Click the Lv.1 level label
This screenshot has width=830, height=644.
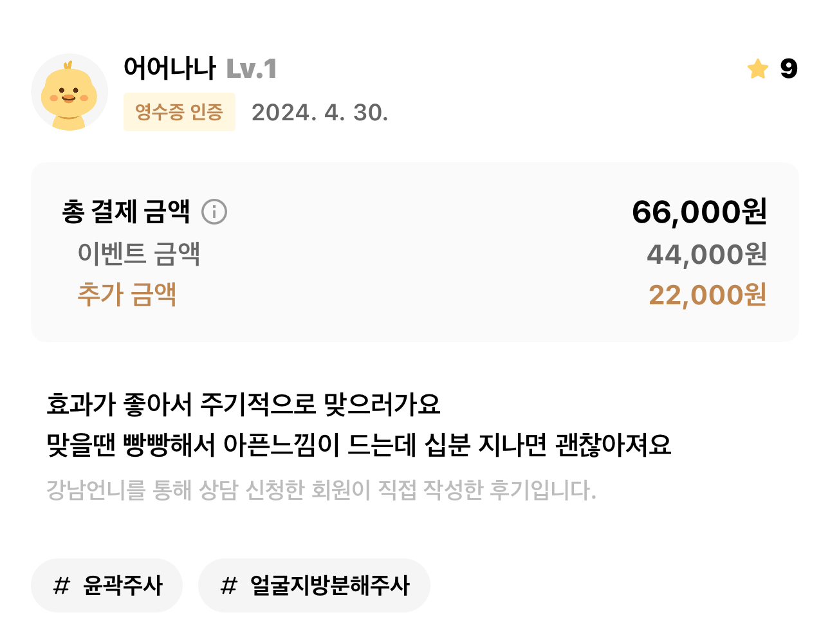coord(252,69)
